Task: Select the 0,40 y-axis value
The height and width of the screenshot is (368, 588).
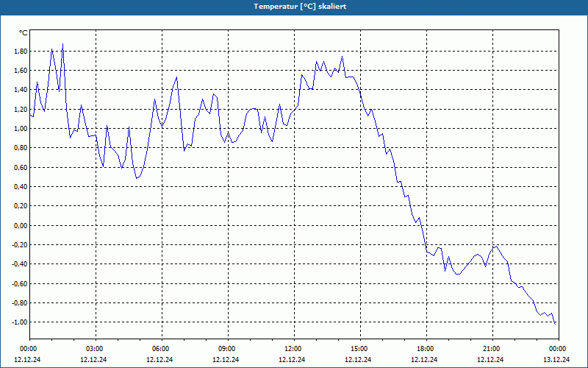Action: point(21,187)
